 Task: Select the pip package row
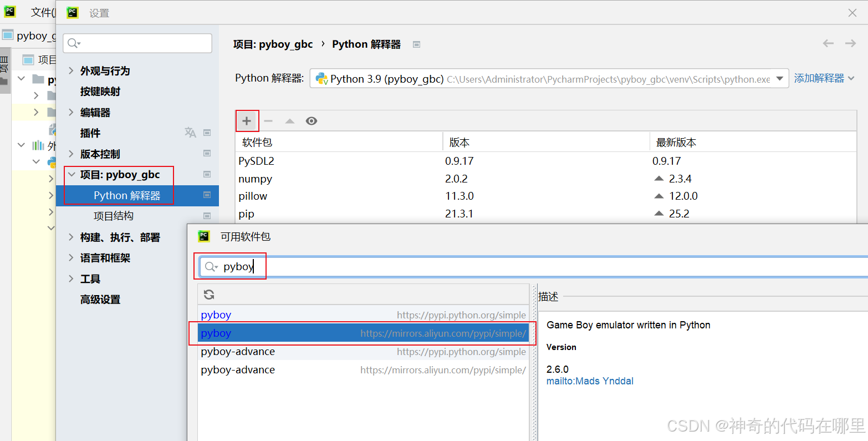(x=546, y=214)
